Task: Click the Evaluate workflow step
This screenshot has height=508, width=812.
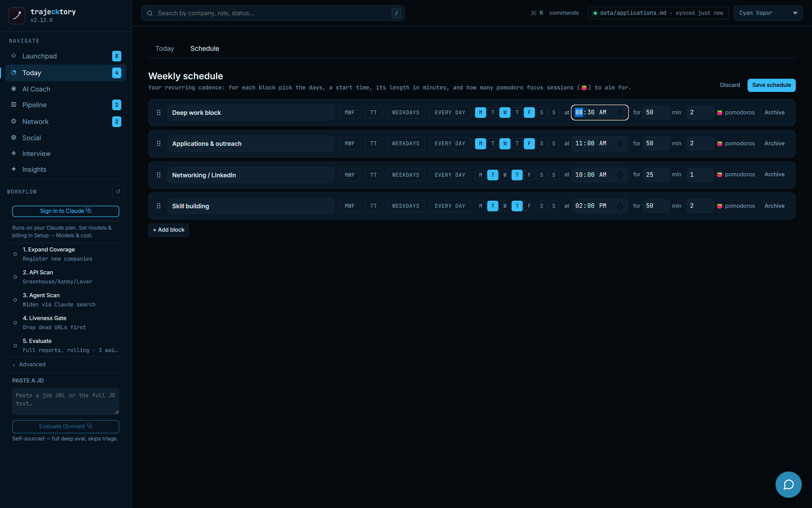Action: coord(65,345)
